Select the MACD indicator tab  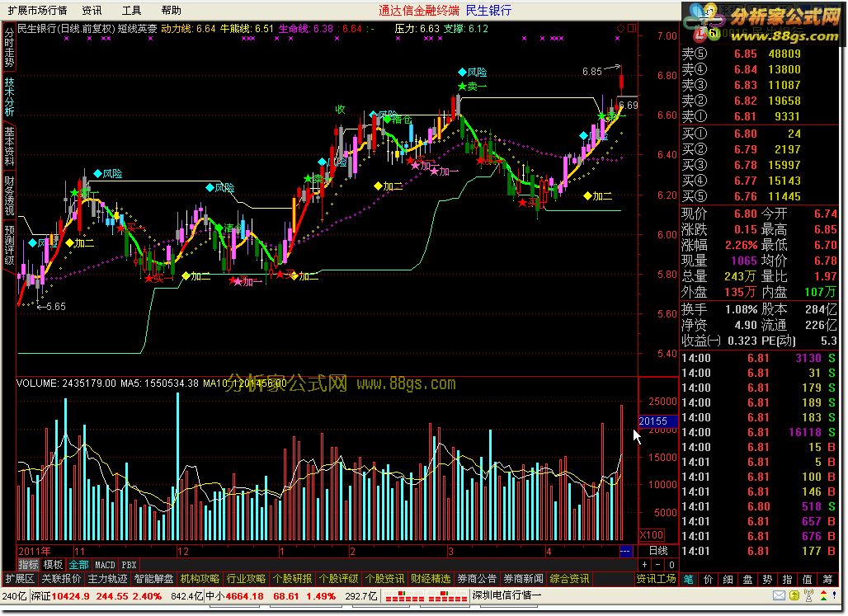coord(105,565)
